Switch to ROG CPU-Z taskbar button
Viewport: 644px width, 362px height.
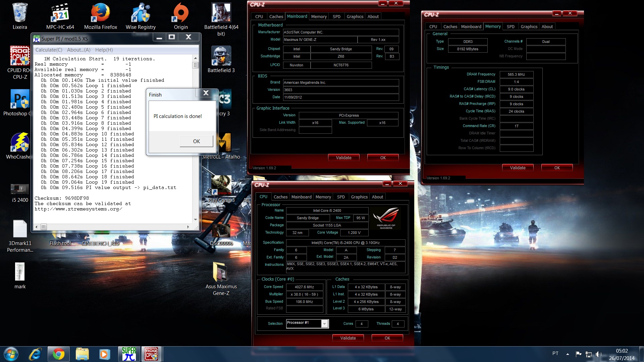(x=152, y=354)
